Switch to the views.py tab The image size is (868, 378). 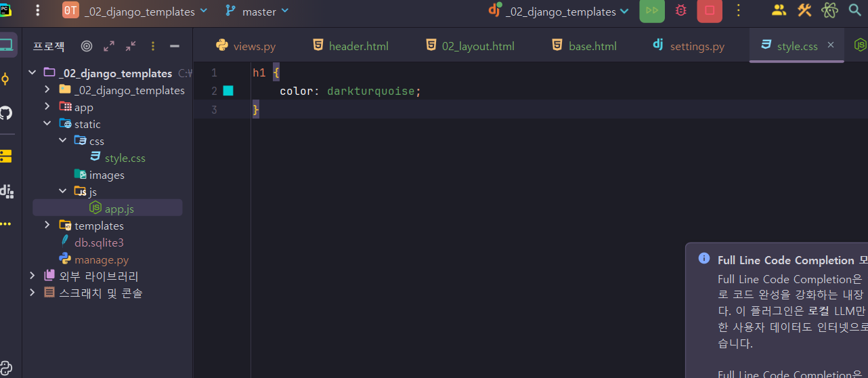click(246, 46)
